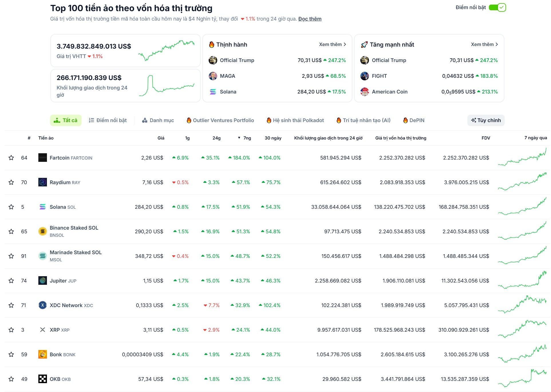Click the fire icon beside Thịnh hành
The image size is (551, 392).
click(212, 45)
